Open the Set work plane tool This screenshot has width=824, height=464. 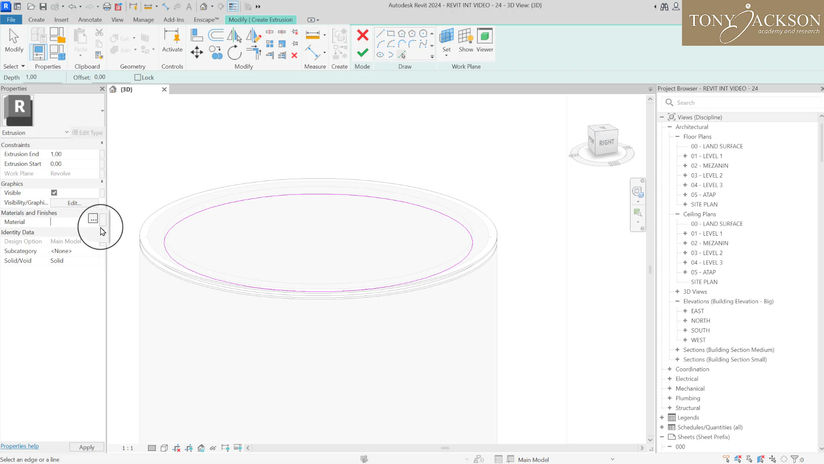446,40
